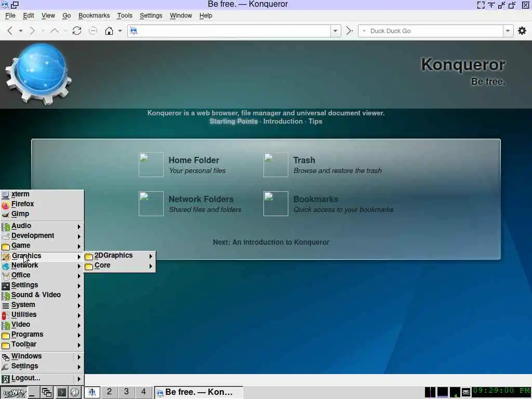Open the mail tray icon
This screenshot has height=399, width=532.
(x=466, y=393)
